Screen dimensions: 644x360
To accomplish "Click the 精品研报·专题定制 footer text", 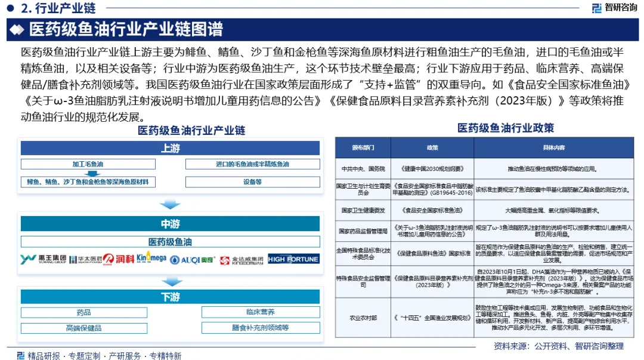I will (x=104, y=355).
